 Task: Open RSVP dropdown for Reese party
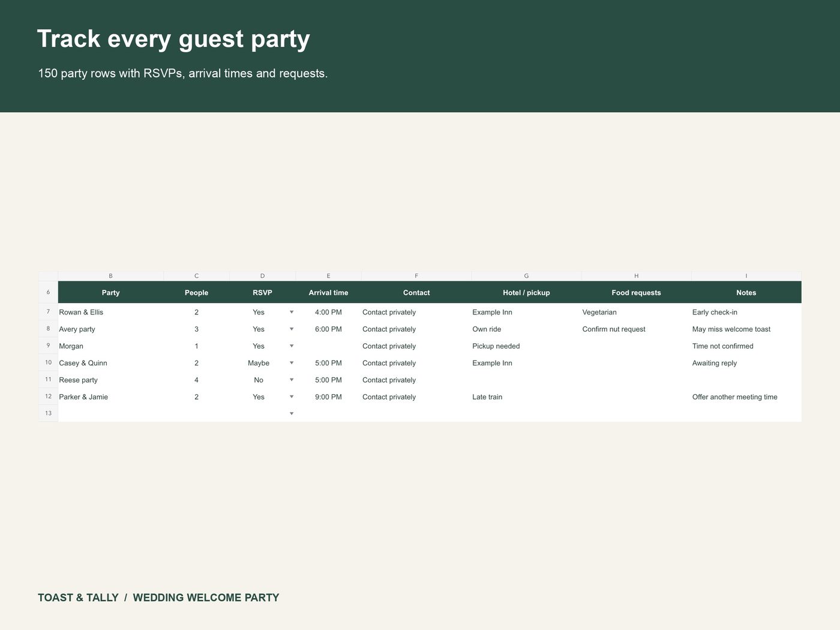click(292, 380)
